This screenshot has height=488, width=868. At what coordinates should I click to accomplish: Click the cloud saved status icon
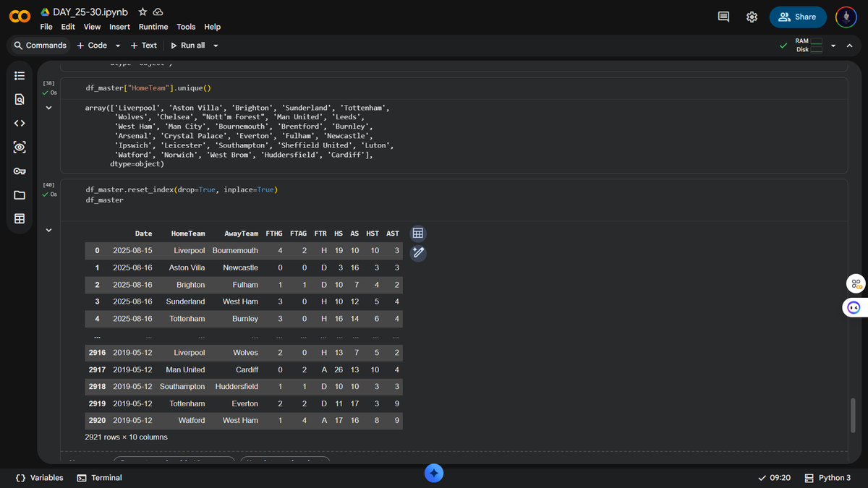pos(158,12)
